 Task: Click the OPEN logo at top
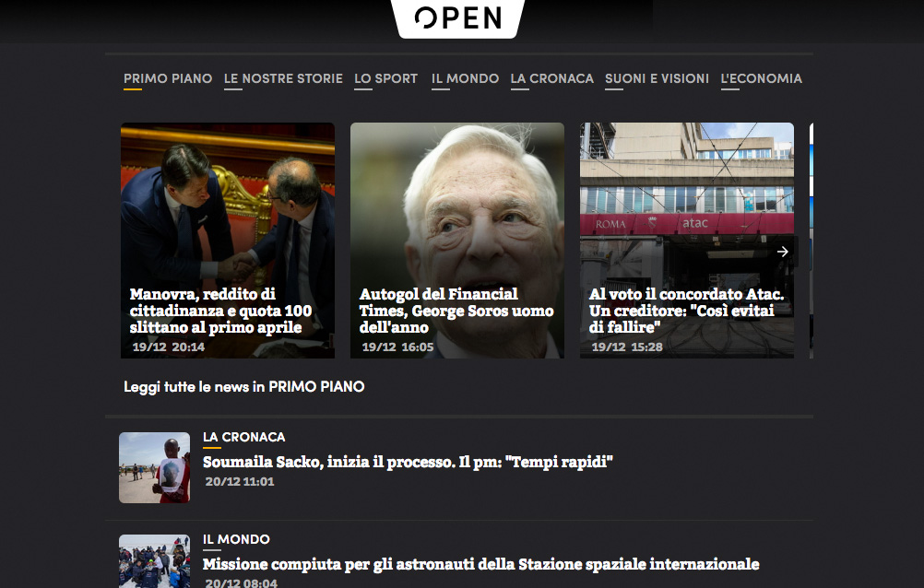[458, 18]
